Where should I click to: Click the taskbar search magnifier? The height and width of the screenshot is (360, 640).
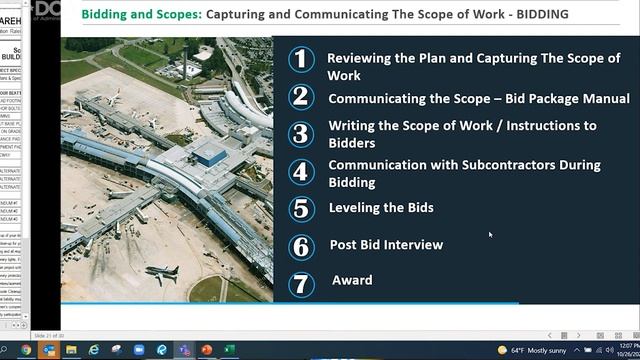tap(4, 350)
